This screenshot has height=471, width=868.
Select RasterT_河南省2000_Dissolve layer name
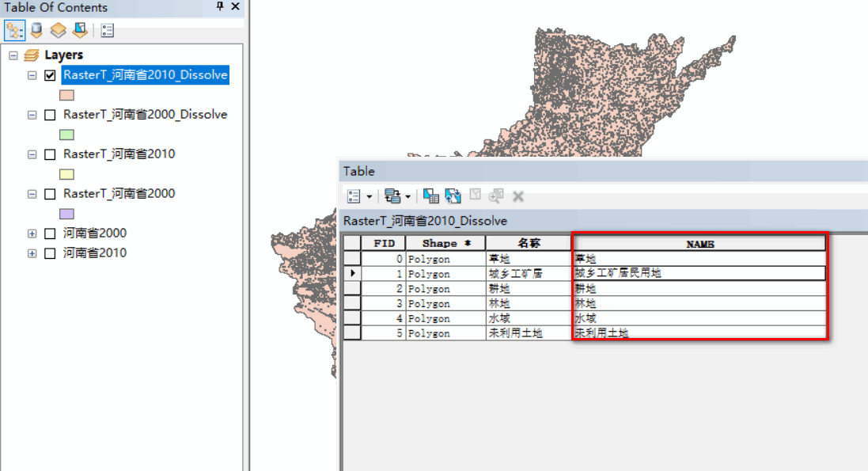(145, 114)
